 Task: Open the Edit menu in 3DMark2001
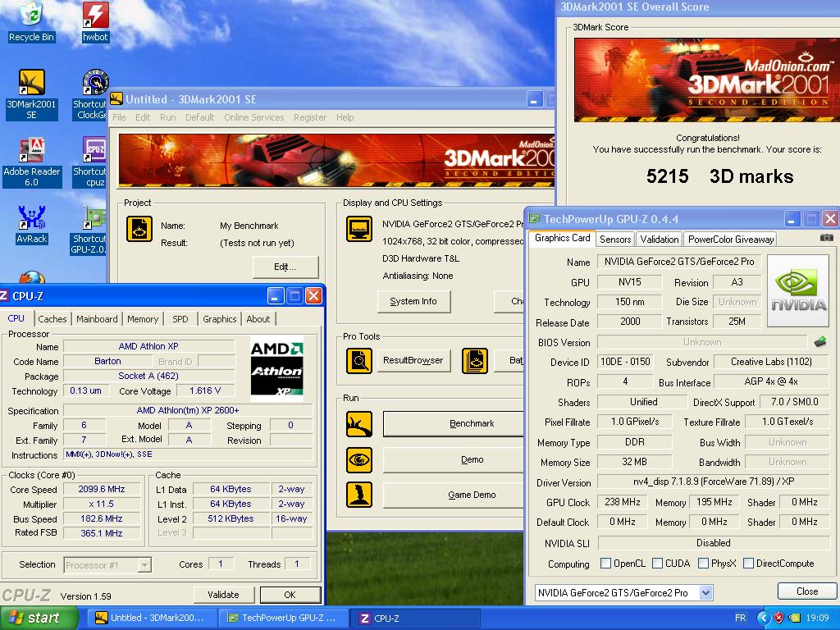pyautogui.click(x=143, y=117)
